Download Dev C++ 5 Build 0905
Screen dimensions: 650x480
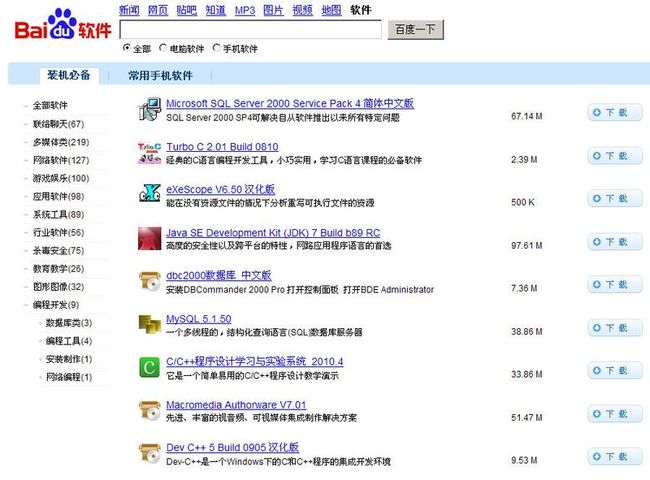[x=615, y=456]
